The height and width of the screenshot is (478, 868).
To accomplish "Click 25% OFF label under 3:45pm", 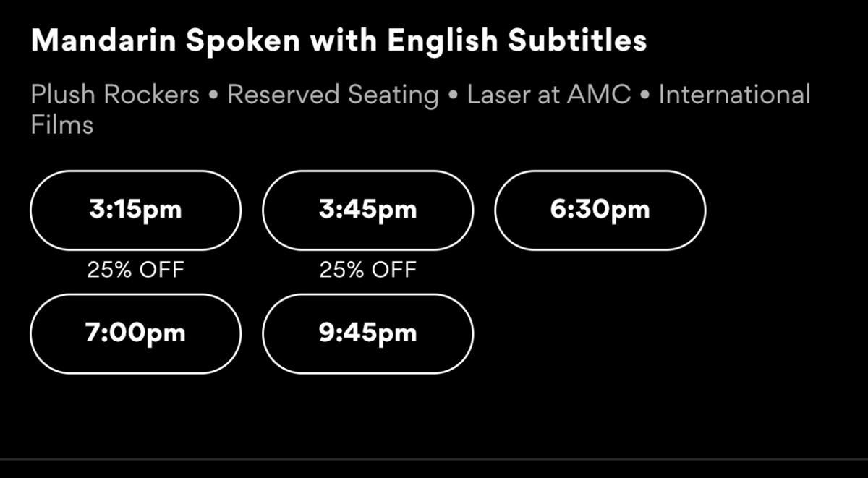I will pyautogui.click(x=367, y=270).
